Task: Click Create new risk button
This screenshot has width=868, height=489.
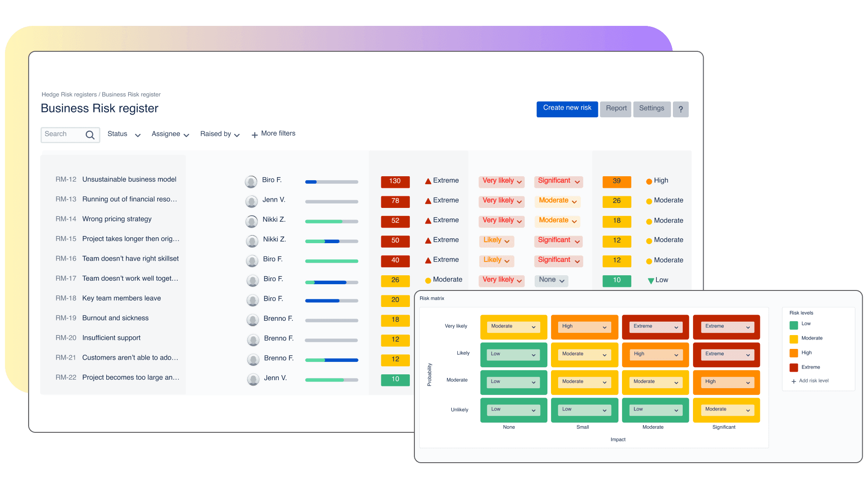Action: 567,109
